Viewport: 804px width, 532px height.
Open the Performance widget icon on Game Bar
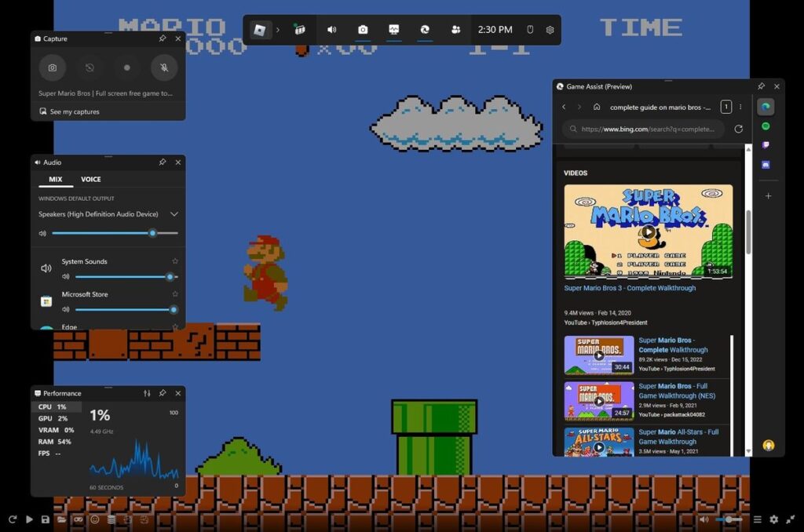393,29
